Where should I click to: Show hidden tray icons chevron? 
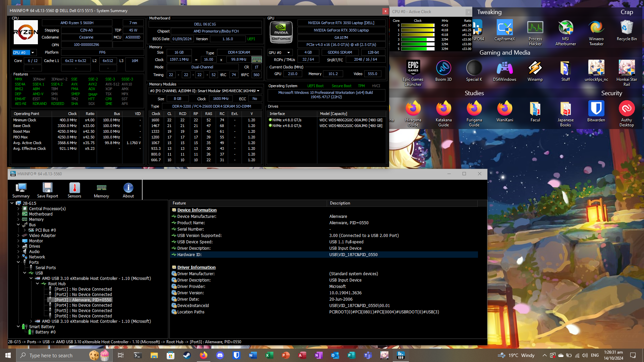pyautogui.click(x=544, y=355)
